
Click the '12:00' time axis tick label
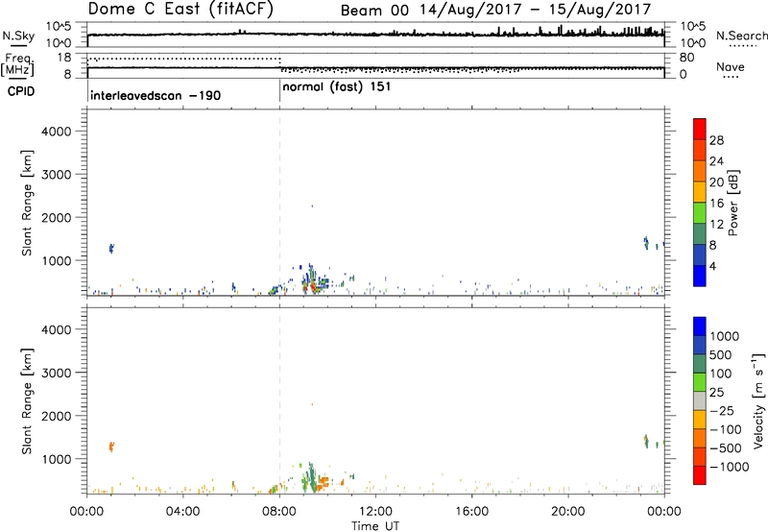(x=375, y=512)
